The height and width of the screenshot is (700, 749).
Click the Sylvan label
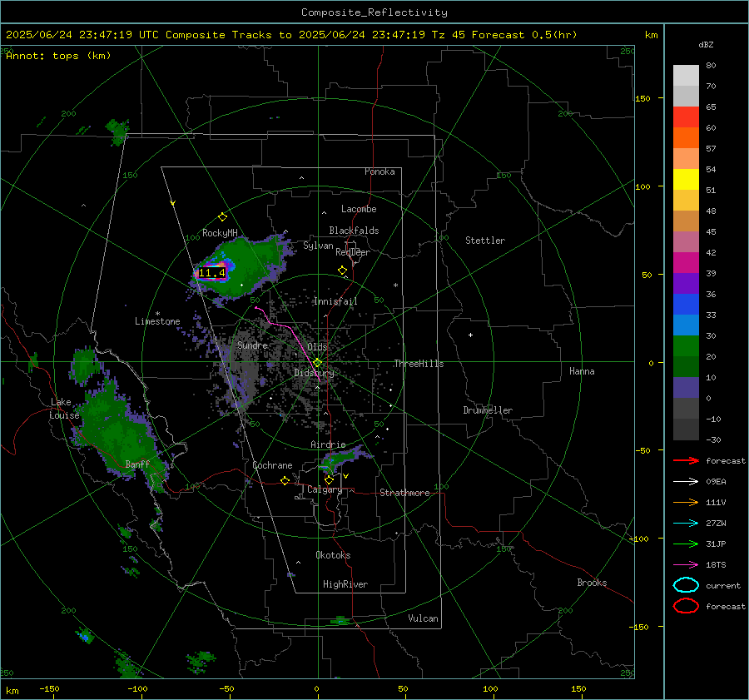pos(318,246)
